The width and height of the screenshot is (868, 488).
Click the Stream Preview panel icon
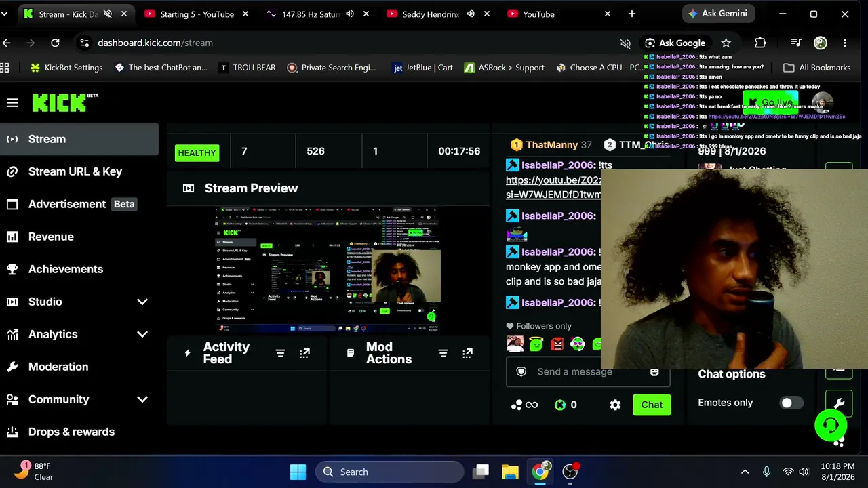tap(189, 188)
